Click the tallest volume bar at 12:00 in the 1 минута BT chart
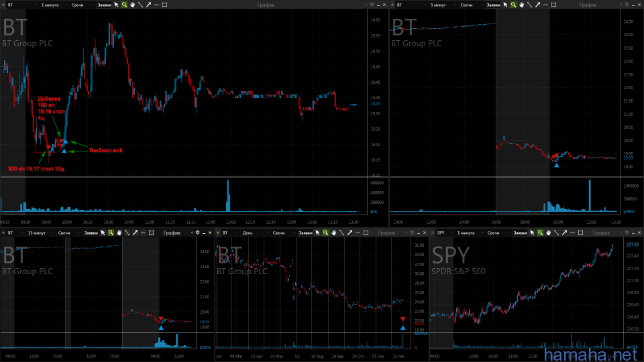644x362 pixels. tap(228, 196)
